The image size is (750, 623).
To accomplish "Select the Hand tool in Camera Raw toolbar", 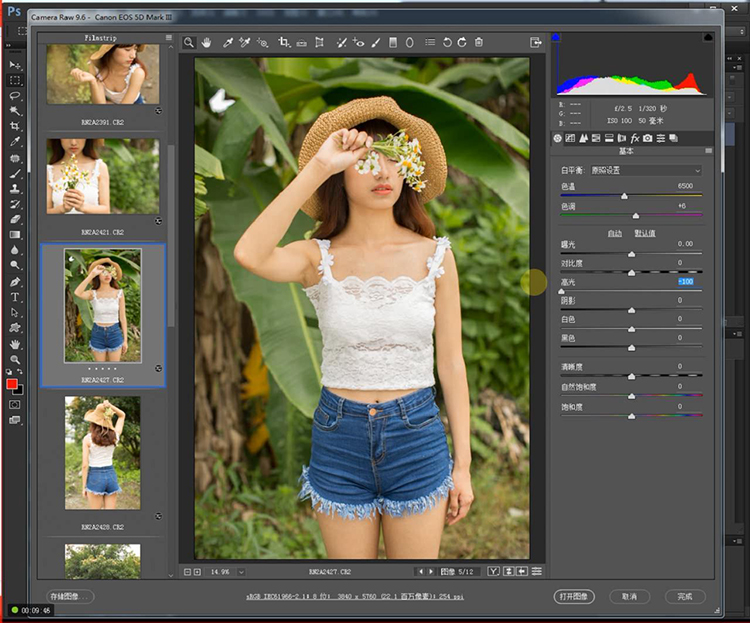I will [x=206, y=43].
